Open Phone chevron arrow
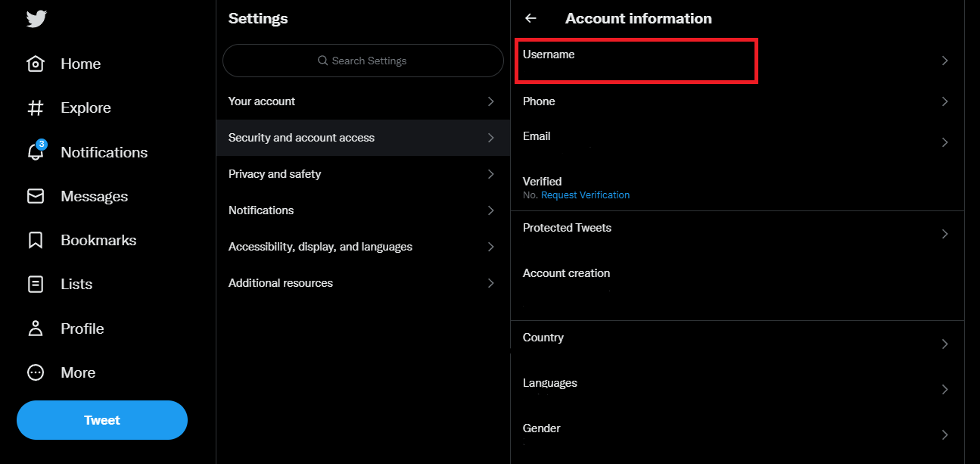 [x=944, y=101]
